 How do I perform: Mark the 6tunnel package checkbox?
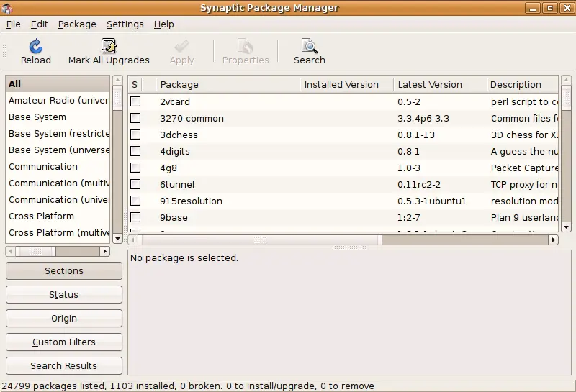pos(135,184)
